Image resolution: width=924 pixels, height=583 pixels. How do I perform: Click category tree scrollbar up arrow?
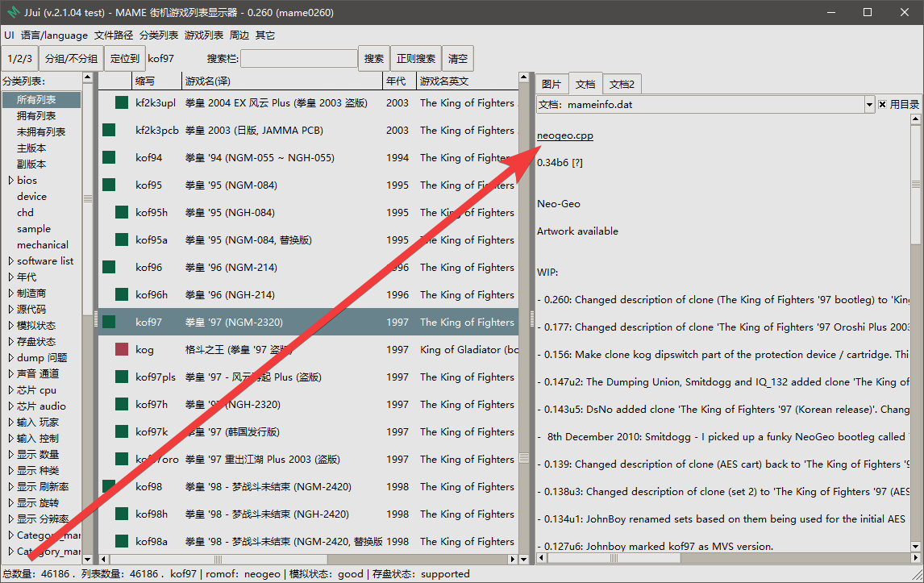(88, 77)
